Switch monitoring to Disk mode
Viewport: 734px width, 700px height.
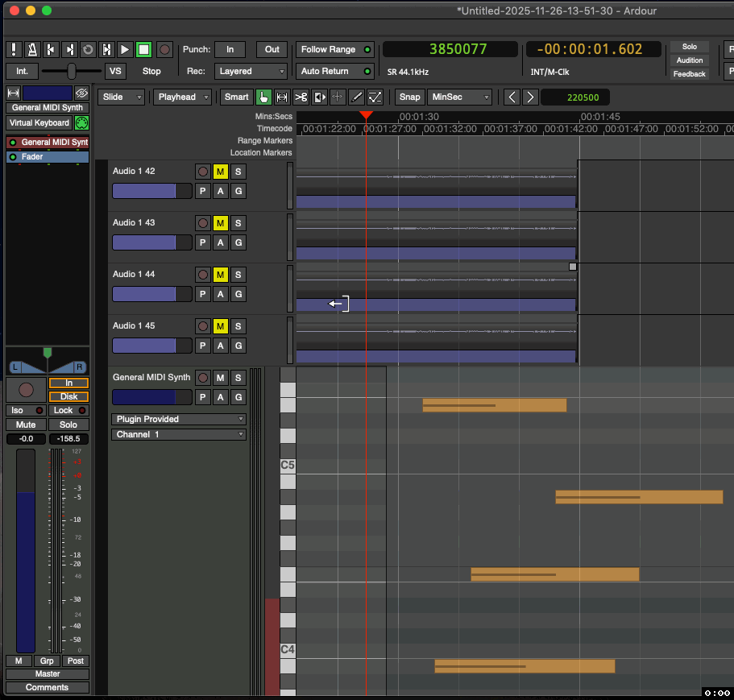pyautogui.click(x=68, y=396)
